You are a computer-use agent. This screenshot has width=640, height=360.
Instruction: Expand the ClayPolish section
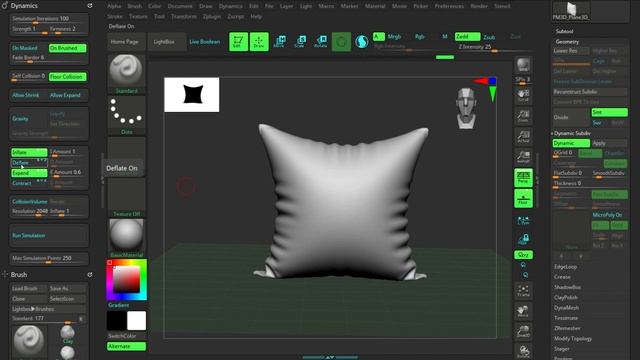[x=566, y=298]
